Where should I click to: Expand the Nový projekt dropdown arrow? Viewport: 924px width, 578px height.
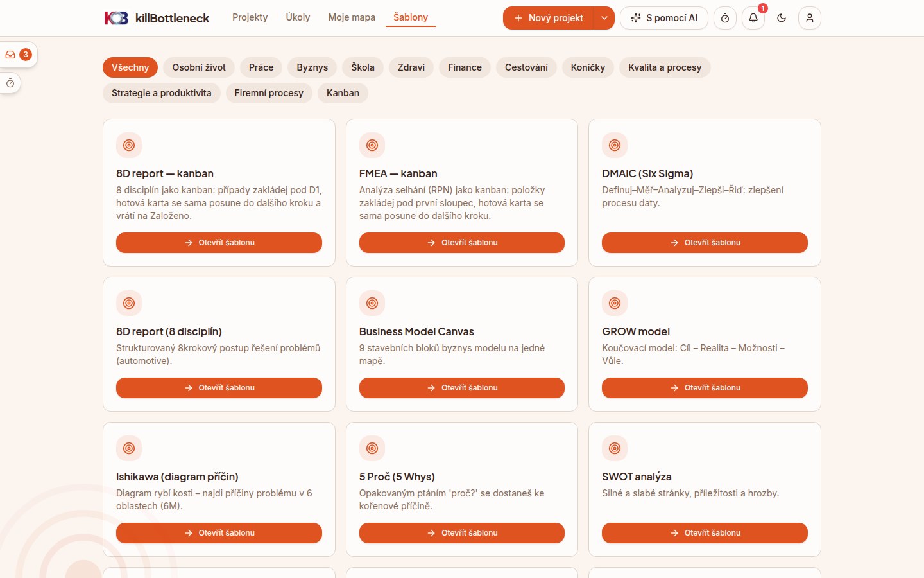click(x=604, y=18)
